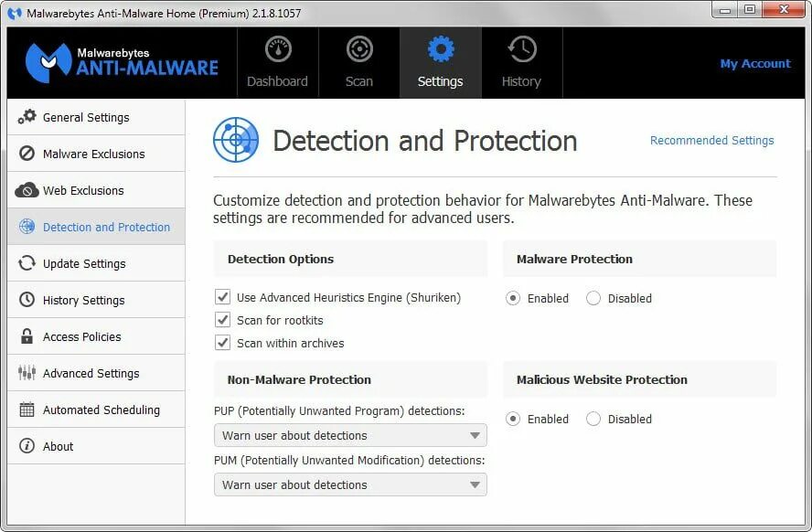Click the Malware Exclusions sidebar icon
This screenshot has height=532, width=812.
point(26,154)
